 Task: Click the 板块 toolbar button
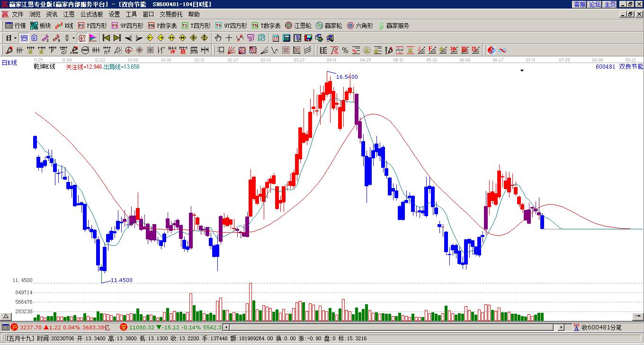coord(40,26)
